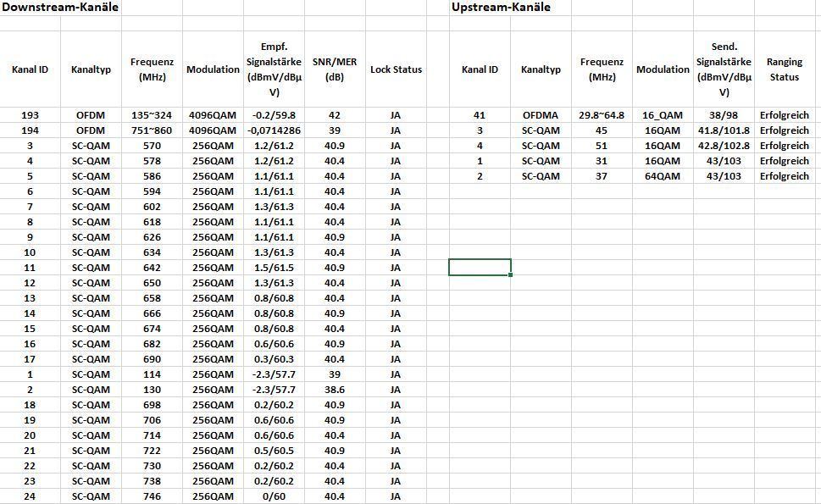Select the OFDMA Kanaltyp cell
The image size is (821, 504).
click(541, 115)
